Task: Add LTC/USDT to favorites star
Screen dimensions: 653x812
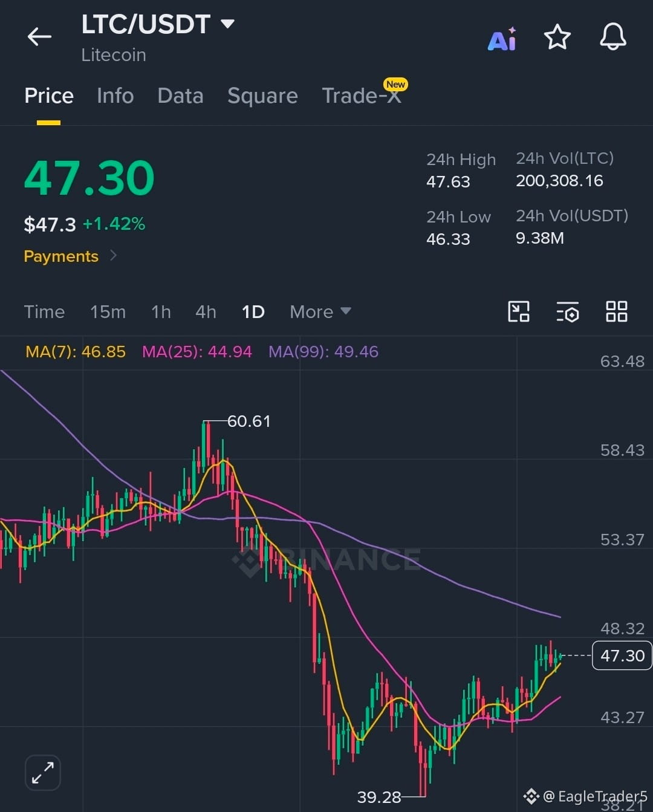Action: [x=557, y=37]
